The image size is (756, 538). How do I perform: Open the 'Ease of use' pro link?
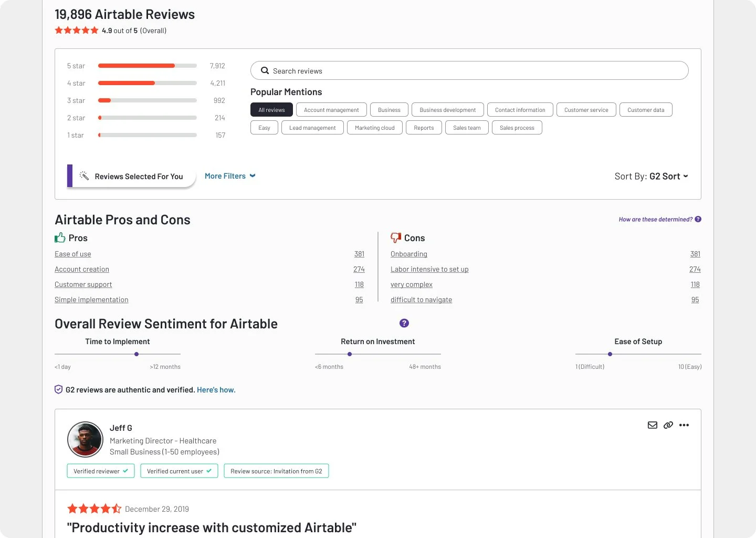pyautogui.click(x=73, y=254)
